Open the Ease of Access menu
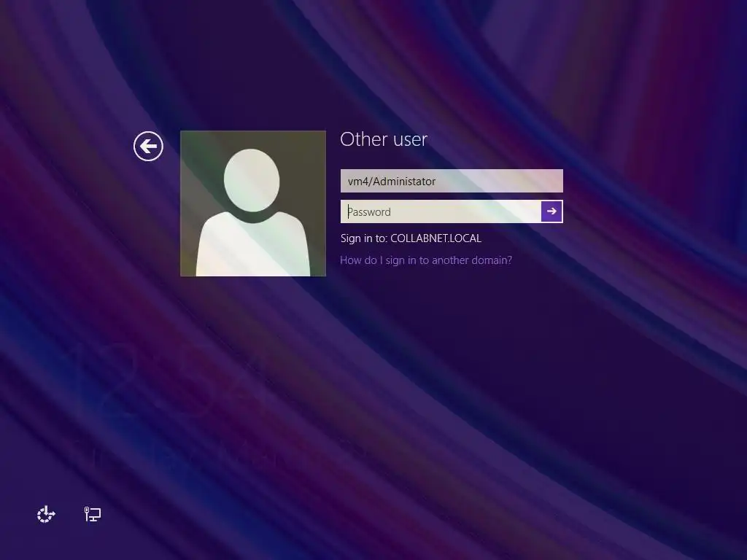The image size is (747, 560). (46, 514)
